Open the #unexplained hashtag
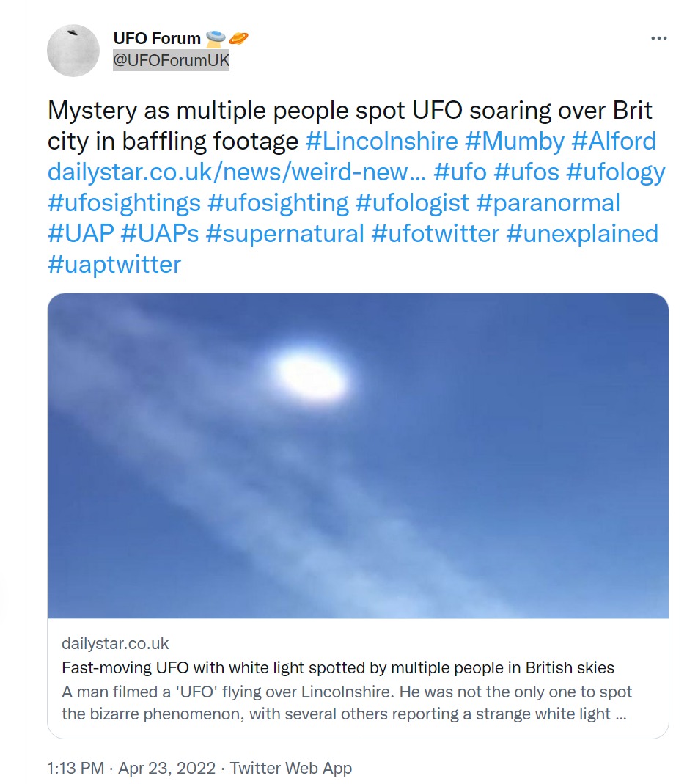Viewport: 687px width, 784px height. pos(582,234)
